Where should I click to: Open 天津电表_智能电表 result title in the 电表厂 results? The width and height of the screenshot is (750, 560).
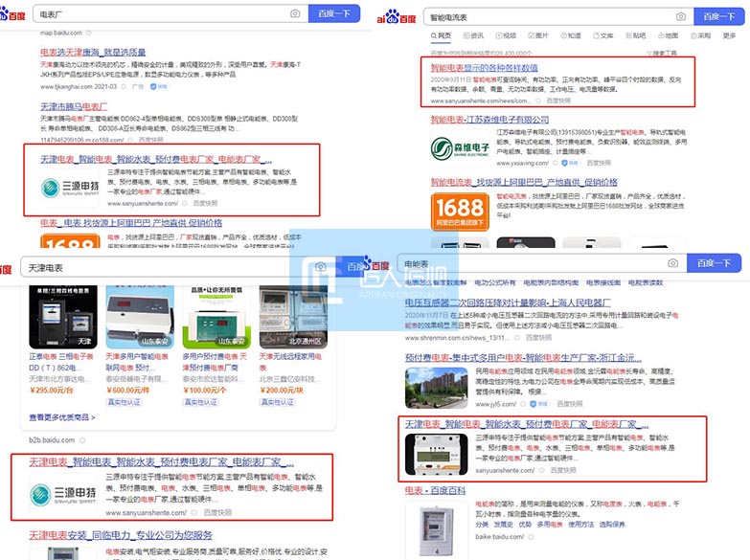(x=156, y=159)
